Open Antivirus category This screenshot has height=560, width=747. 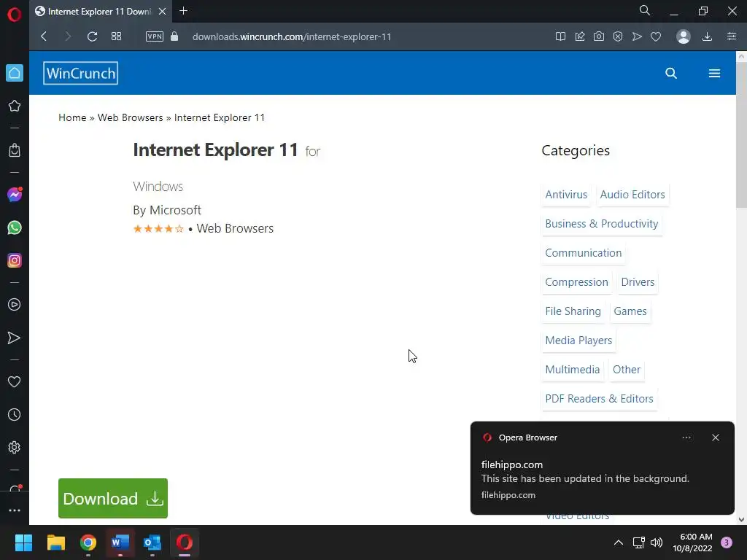click(566, 195)
